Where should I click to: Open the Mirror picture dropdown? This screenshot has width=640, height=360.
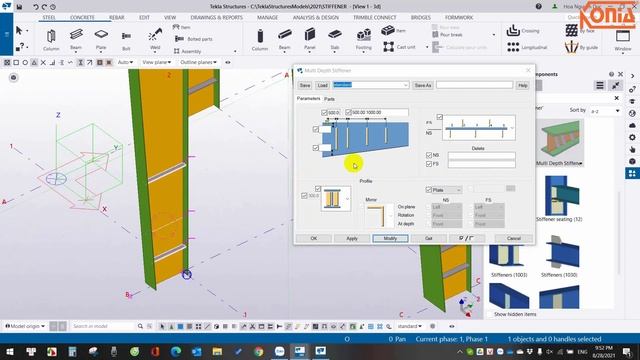point(391,216)
